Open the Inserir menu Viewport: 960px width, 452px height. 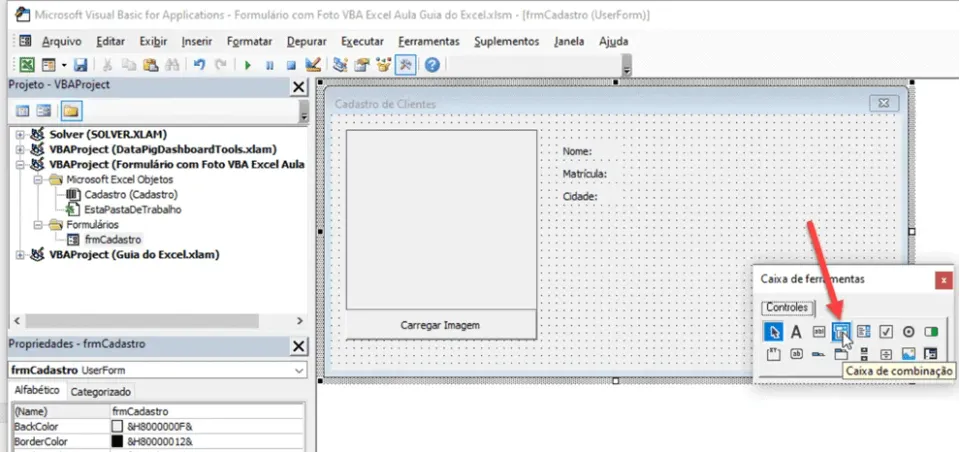click(197, 42)
